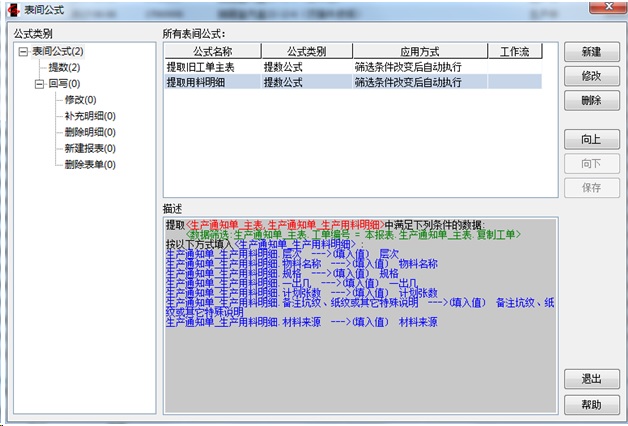Collapse the 表间公式(2) tree root
Image resolution: width=628 pixels, height=426 pixels.
click(23, 51)
